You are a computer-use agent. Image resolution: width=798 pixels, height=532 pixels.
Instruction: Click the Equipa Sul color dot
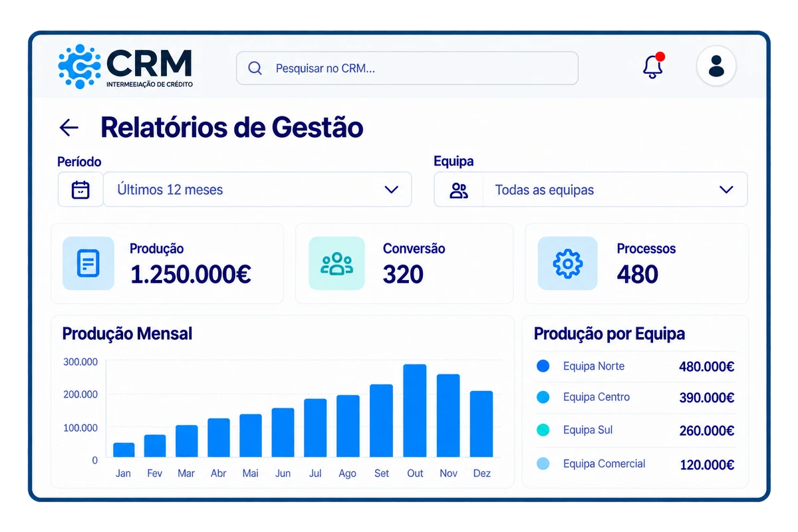(543, 430)
